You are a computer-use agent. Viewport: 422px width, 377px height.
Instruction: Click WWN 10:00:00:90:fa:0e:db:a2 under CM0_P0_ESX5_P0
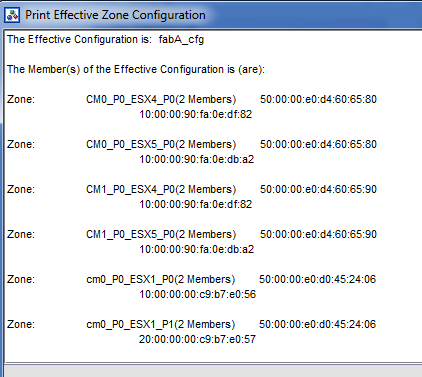click(x=197, y=159)
